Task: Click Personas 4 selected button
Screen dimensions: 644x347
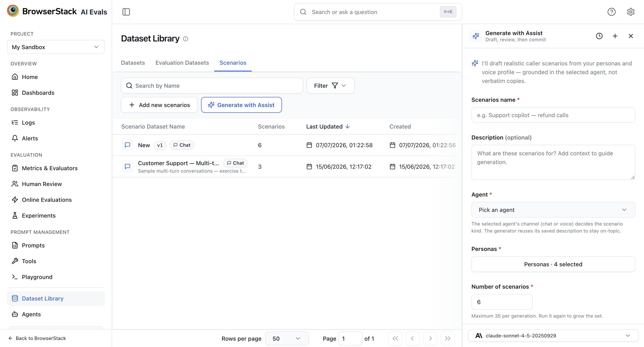Action: click(x=553, y=264)
